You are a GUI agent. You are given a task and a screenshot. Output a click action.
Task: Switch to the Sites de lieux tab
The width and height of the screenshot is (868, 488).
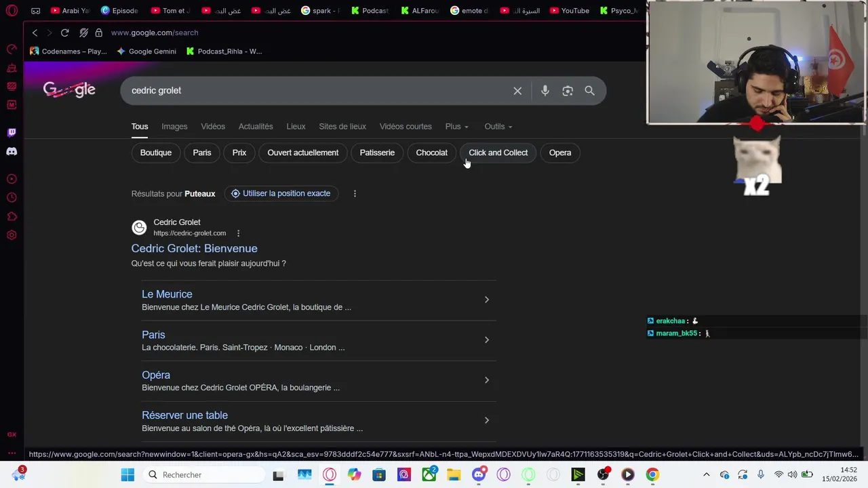342,127
